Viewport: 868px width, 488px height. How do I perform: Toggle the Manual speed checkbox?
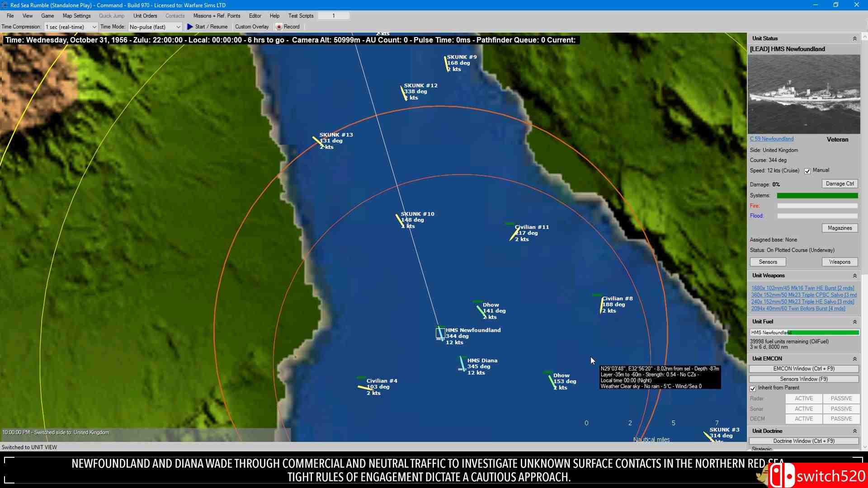(807, 171)
